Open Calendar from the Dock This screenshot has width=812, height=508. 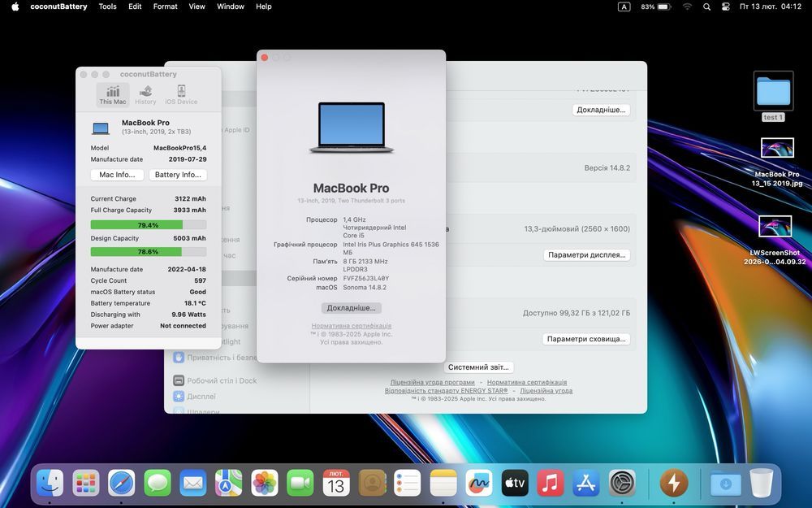coord(336,483)
